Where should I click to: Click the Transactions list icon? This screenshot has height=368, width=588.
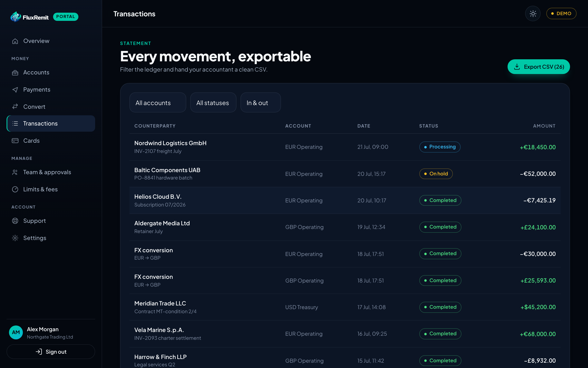pos(15,124)
